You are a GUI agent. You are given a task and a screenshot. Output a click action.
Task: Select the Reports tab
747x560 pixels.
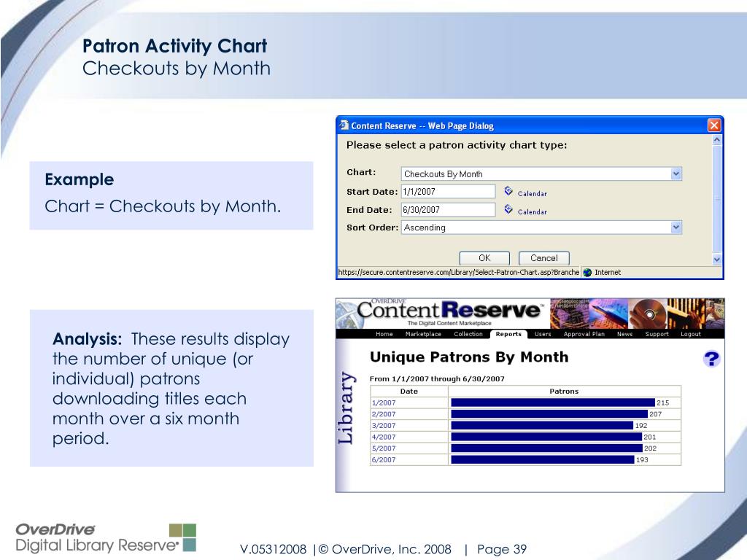click(x=508, y=334)
